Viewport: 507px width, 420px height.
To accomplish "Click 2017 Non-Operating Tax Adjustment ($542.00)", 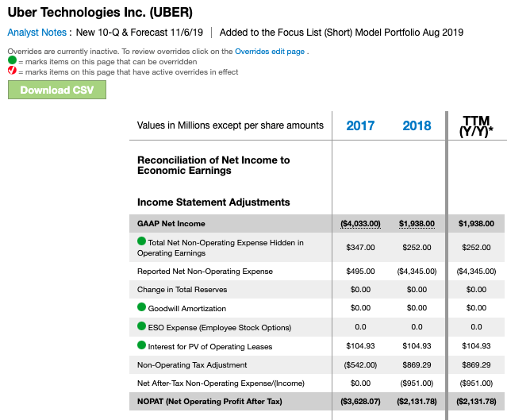I will tap(360, 365).
